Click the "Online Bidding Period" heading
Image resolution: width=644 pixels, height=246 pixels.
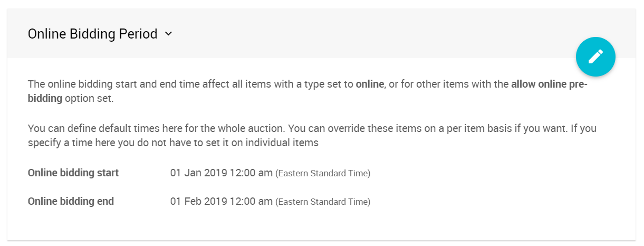click(92, 34)
